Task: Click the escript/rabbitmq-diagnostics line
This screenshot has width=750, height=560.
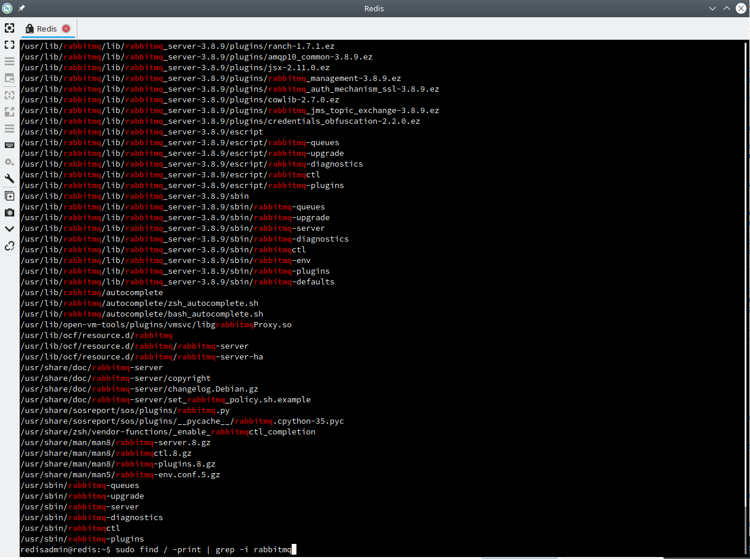Action: (x=192, y=164)
